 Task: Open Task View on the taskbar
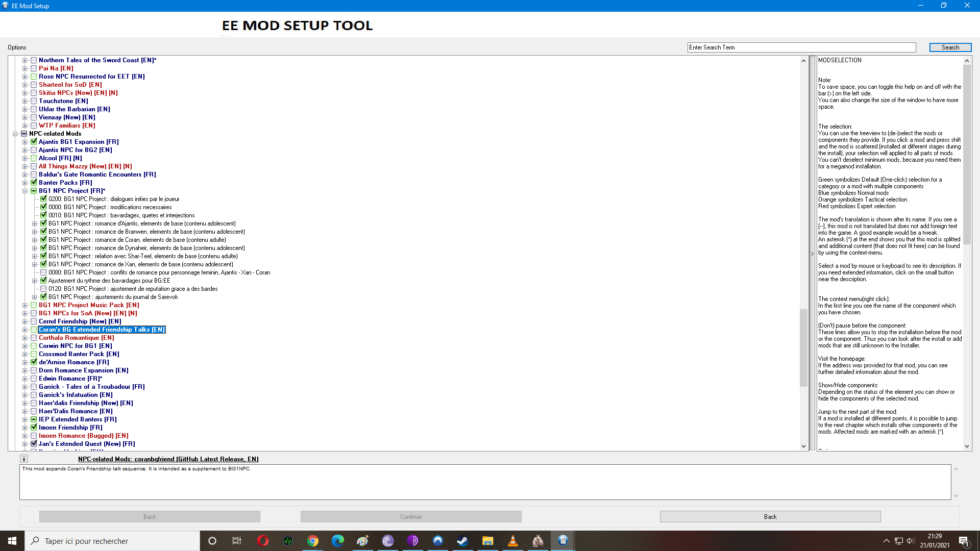coord(237,541)
